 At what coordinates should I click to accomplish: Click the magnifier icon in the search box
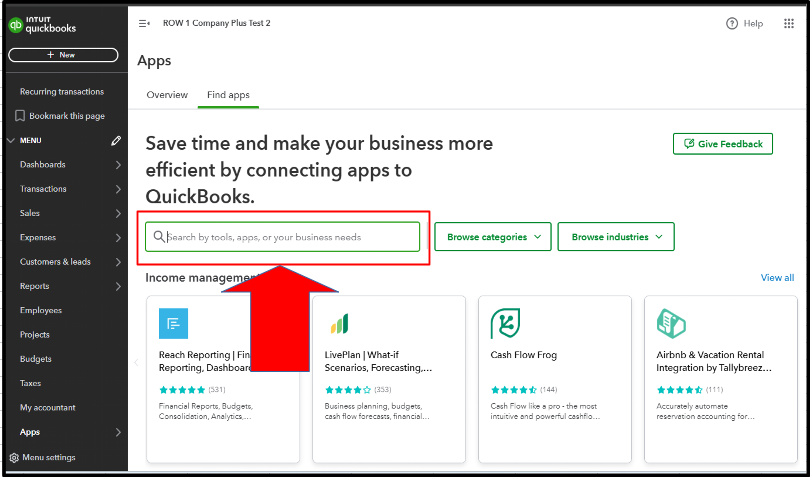tap(159, 237)
